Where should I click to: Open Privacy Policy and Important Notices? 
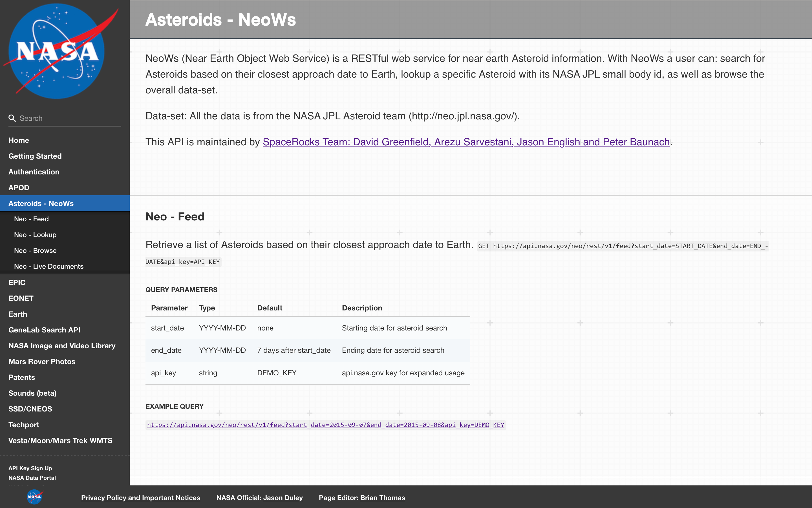tap(141, 498)
